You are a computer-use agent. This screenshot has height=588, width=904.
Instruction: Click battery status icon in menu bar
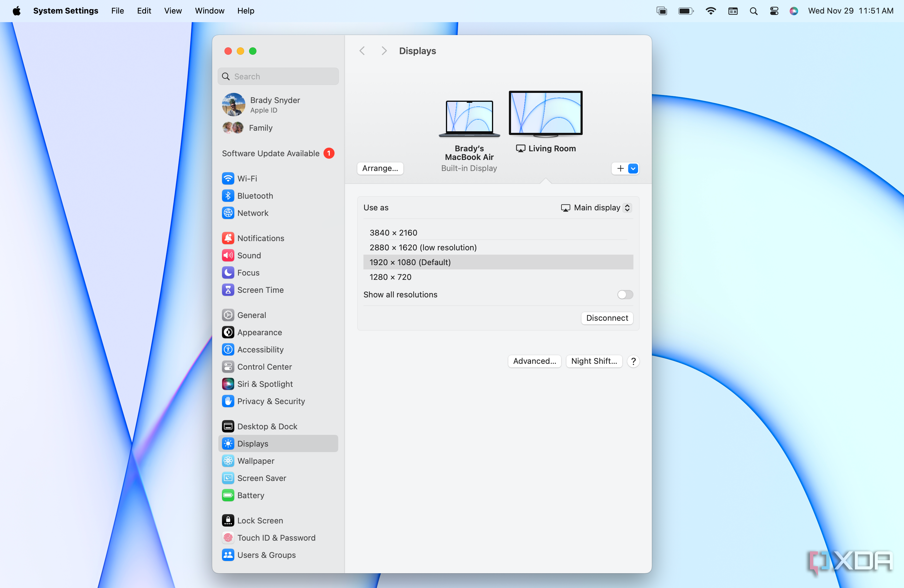(x=686, y=11)
